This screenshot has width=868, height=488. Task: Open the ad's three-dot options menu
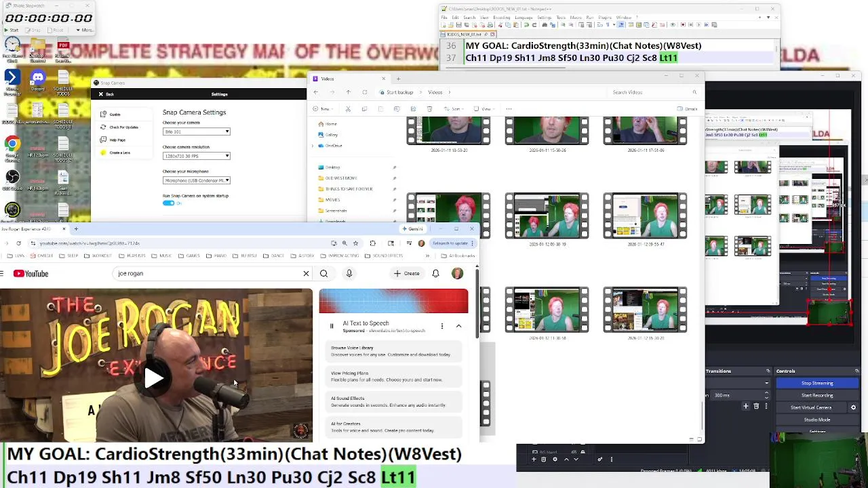point(442,326)
